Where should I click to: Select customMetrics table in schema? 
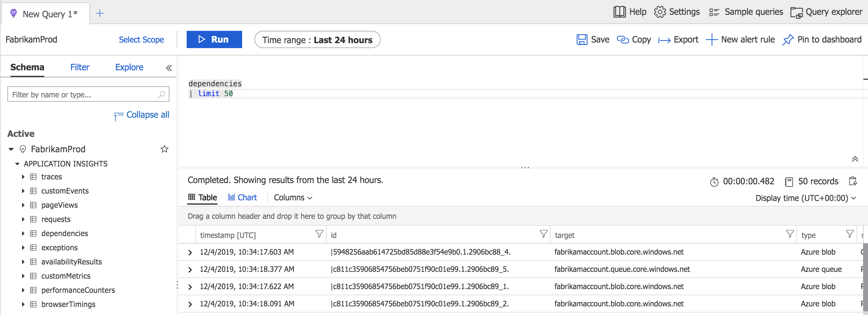coord(66,276)
